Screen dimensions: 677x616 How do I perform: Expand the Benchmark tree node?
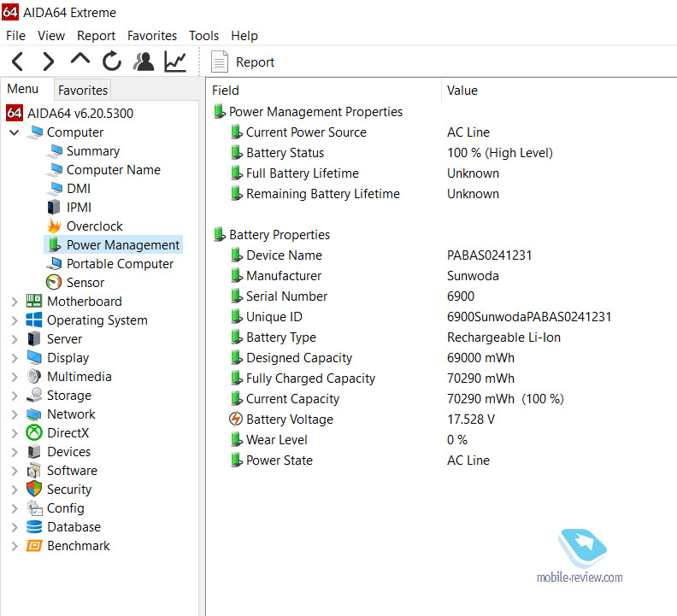pyautogui.click(x=15, y=546)
